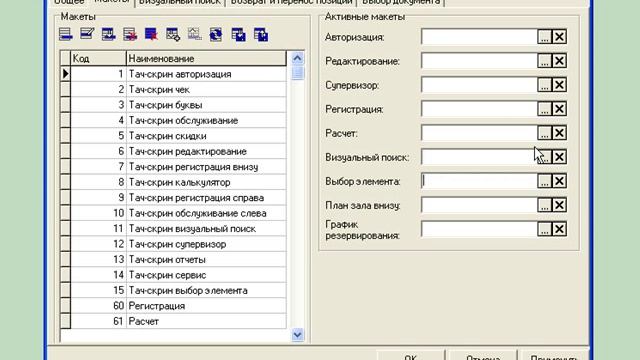Click the copy layout row icon with down arrow
640x360 pixels.
(108, 34)
